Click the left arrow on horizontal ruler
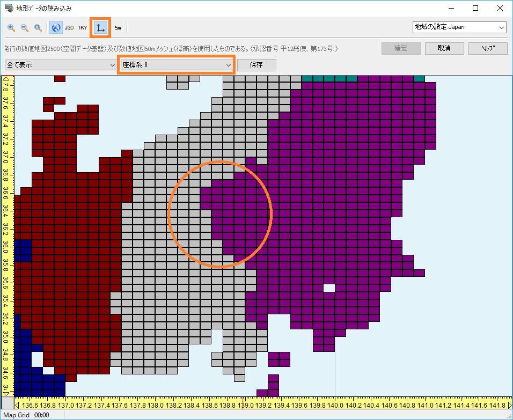Screen dimensions: 513x420 17,406
